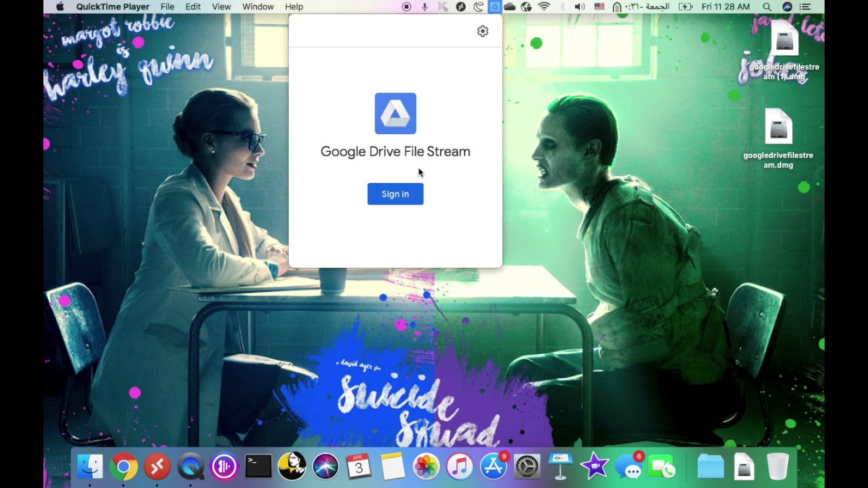Open Keynote from the dock

point(560,466)
